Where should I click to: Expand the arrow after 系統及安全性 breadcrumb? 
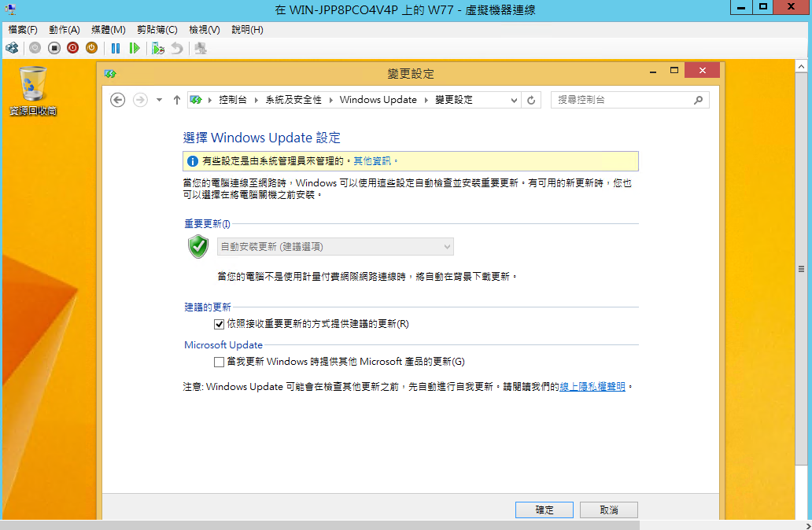point(330,100)
